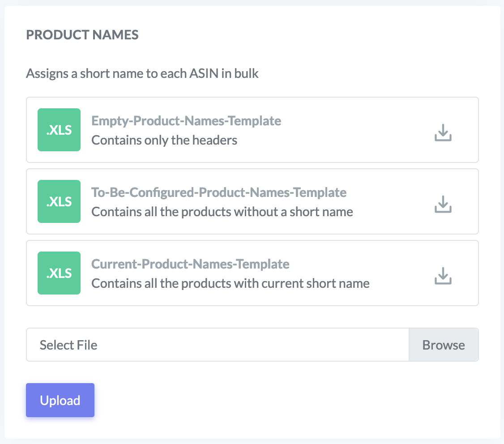Click the 'Contains only the headers' description
Viewport: 504px width, 444px height.
[164, 140]
